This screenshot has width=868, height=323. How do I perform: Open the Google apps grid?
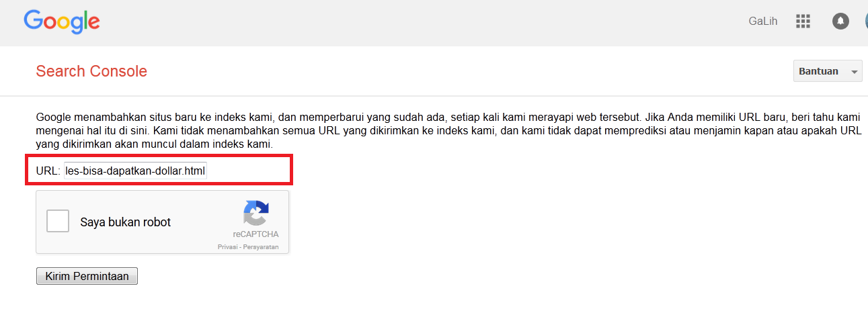point(803,21)
